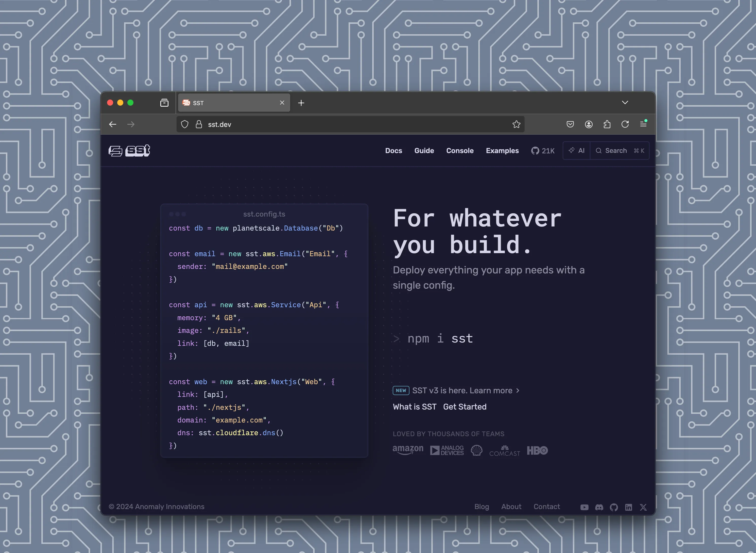Click the What is SST link
The image size is (756, 553).
[415, 407]
